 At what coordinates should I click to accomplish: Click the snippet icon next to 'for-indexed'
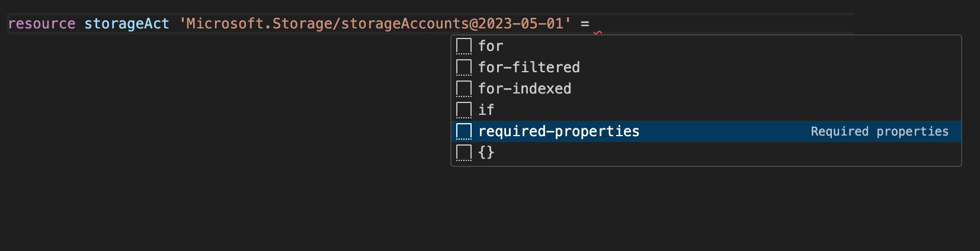coord(464,89)
